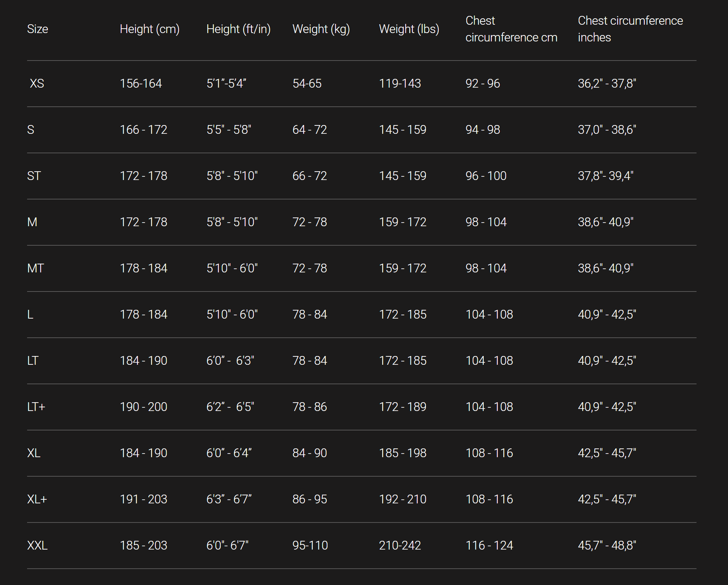Click the XL+ size label
The width and height of the screenshot is (728, 585).
point(37,499)
